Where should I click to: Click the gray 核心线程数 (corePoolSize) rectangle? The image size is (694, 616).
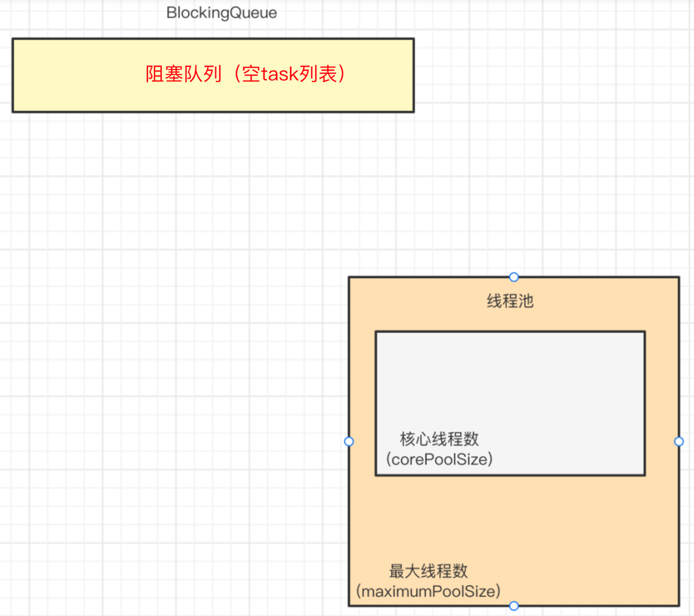click(x=510, y=403)
